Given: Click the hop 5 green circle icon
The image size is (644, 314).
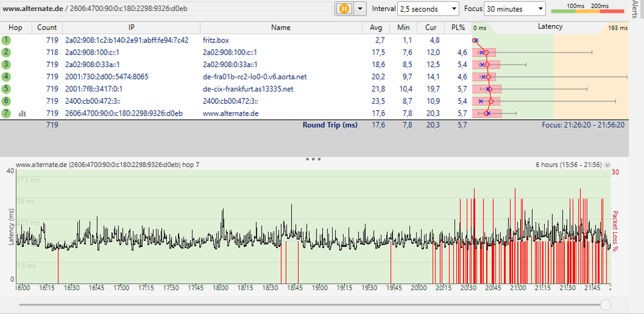Looking at the screenshot, I should coord(6,89).
